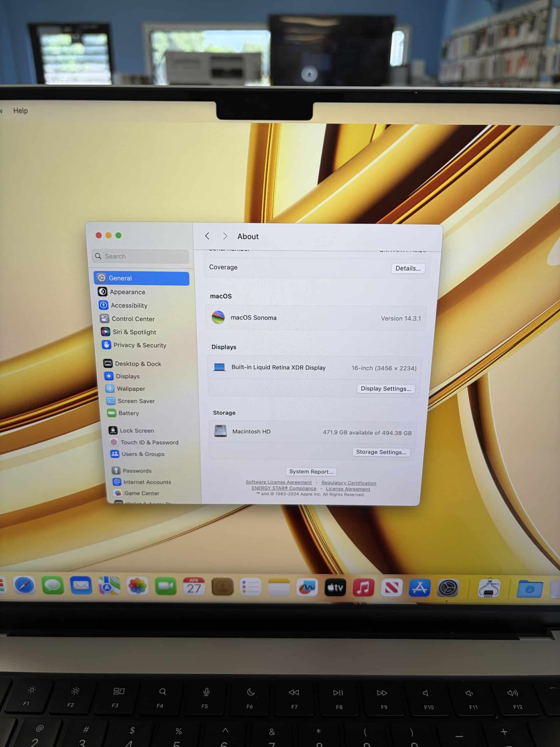The width and height of the screenshot is (560, 747).
Task: Open Display Settings button
Action: [x=386, y=389]
